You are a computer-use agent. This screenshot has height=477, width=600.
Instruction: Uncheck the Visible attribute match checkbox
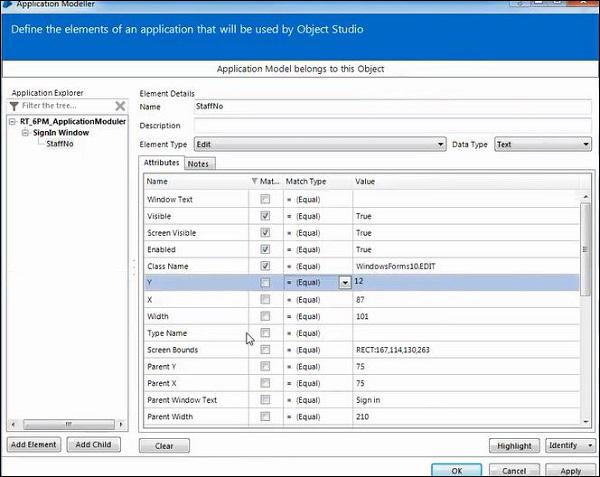pos(265,216)
